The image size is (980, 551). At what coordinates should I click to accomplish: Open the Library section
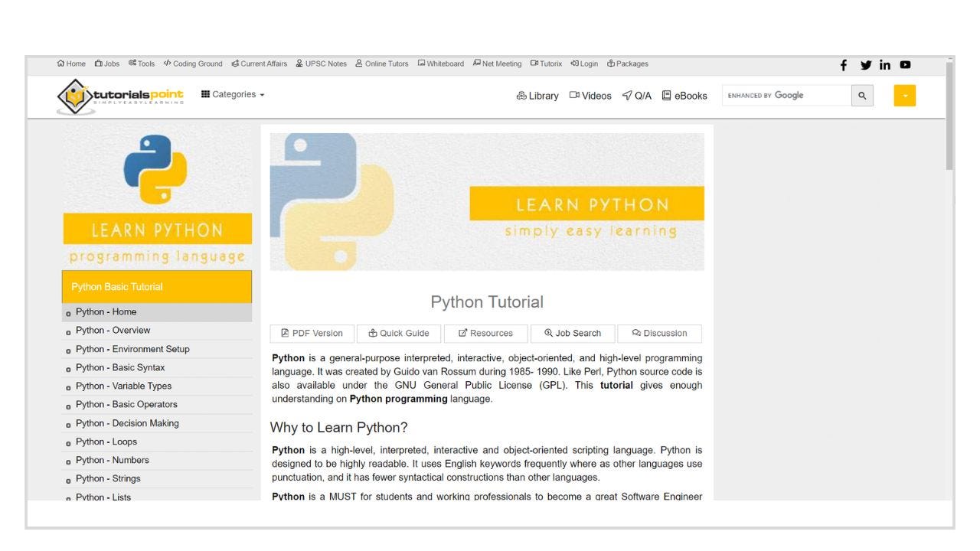coord(537,96)
